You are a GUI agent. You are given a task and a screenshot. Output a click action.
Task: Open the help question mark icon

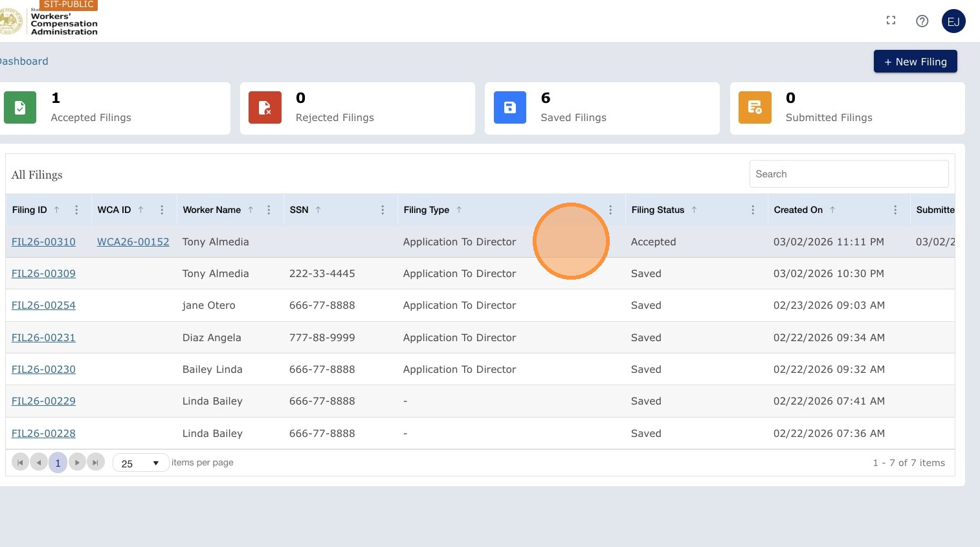pyautogui.click(x=922, y=21)
